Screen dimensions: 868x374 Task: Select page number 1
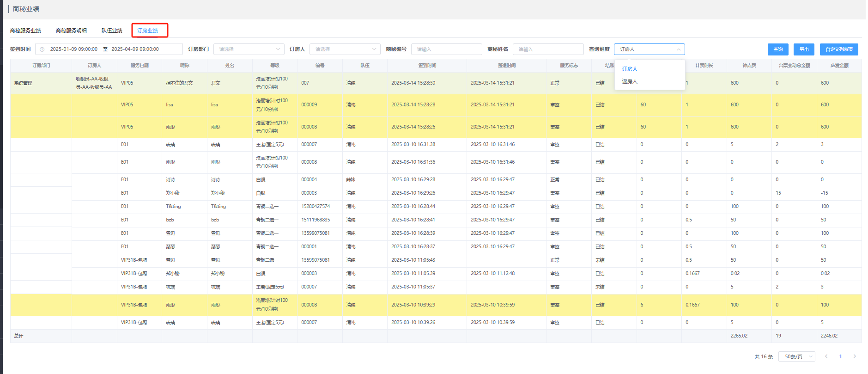(x=840, y=356)
